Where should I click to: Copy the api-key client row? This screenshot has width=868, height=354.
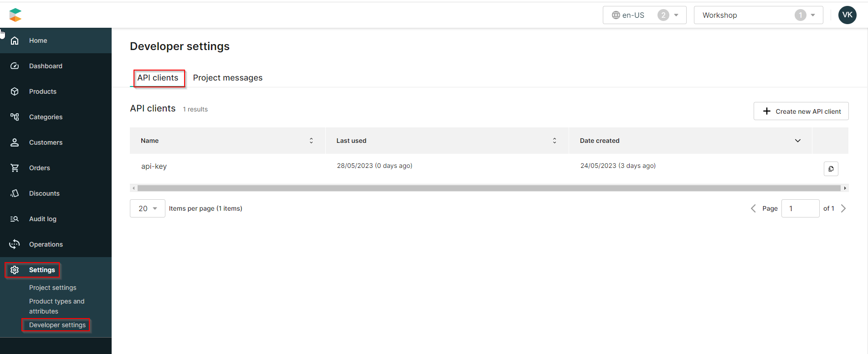831,169
